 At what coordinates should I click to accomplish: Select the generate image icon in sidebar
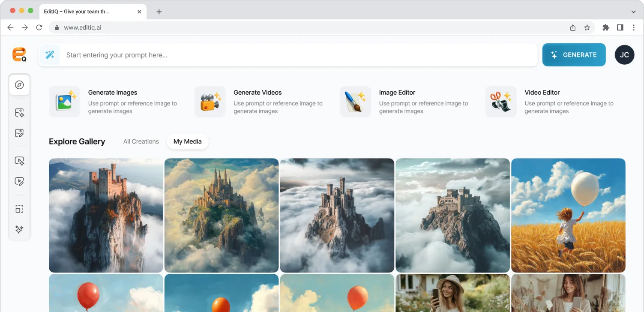[19, 113]
